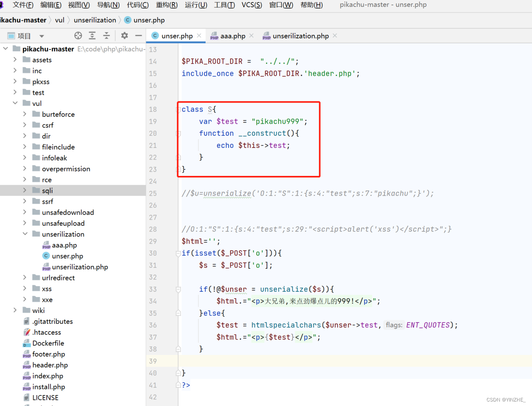Select the unsafeupload folder
Viewport: 532px width, 406px height.
tap(63, 223)
